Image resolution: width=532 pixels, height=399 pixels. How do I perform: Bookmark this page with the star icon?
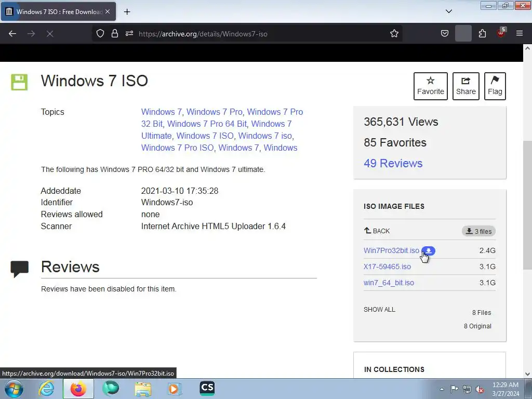click(x=394, y=34)
